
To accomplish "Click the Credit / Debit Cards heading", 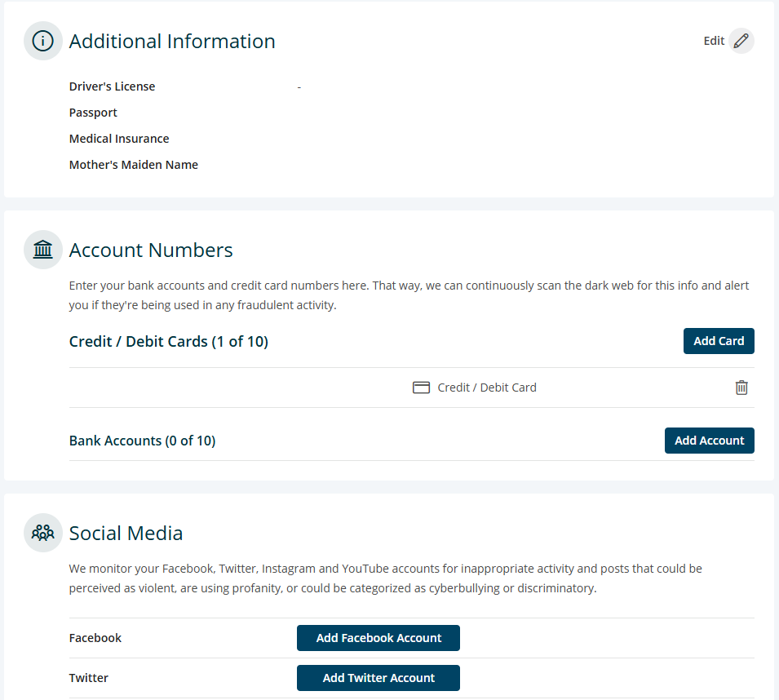I will [x=168, y=341].
